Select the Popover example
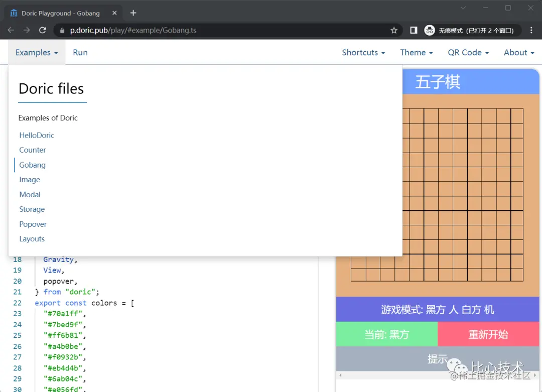The image size is (542, 392). coord(33,224)
